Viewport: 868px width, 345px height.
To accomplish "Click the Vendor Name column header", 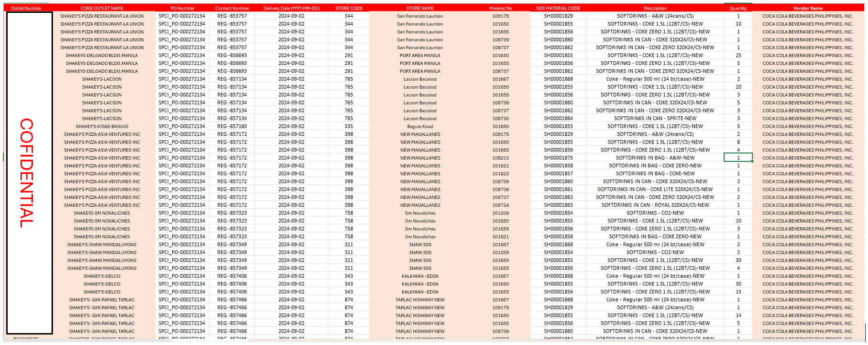I will point(808,8).
